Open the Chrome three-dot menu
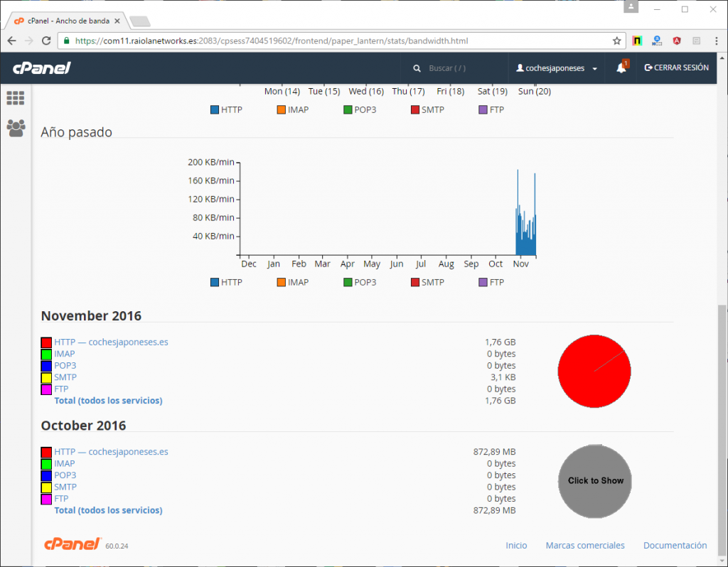 click(715, 40)
